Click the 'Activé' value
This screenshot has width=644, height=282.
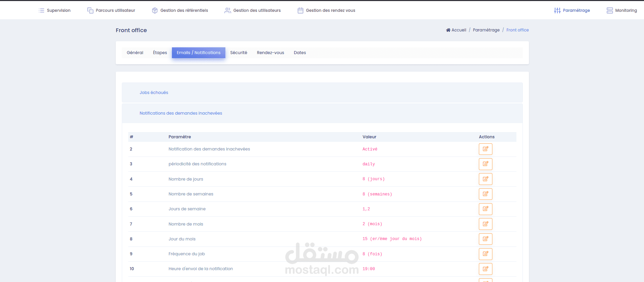tap(370, 149)
